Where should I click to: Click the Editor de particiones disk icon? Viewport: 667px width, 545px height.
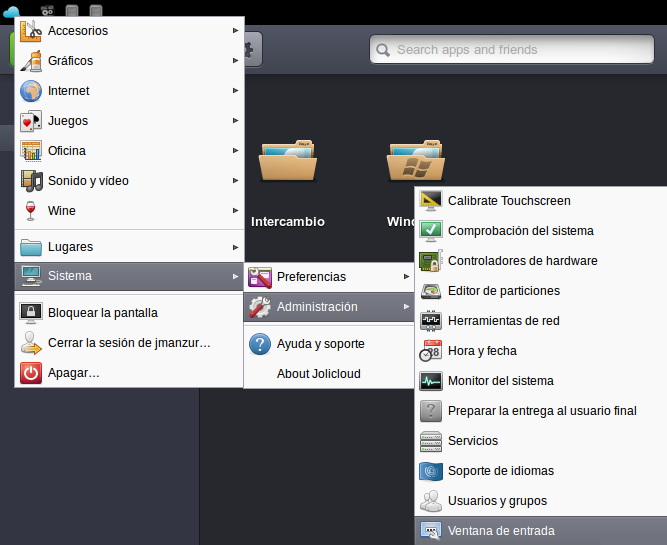(x=431, y=291)
